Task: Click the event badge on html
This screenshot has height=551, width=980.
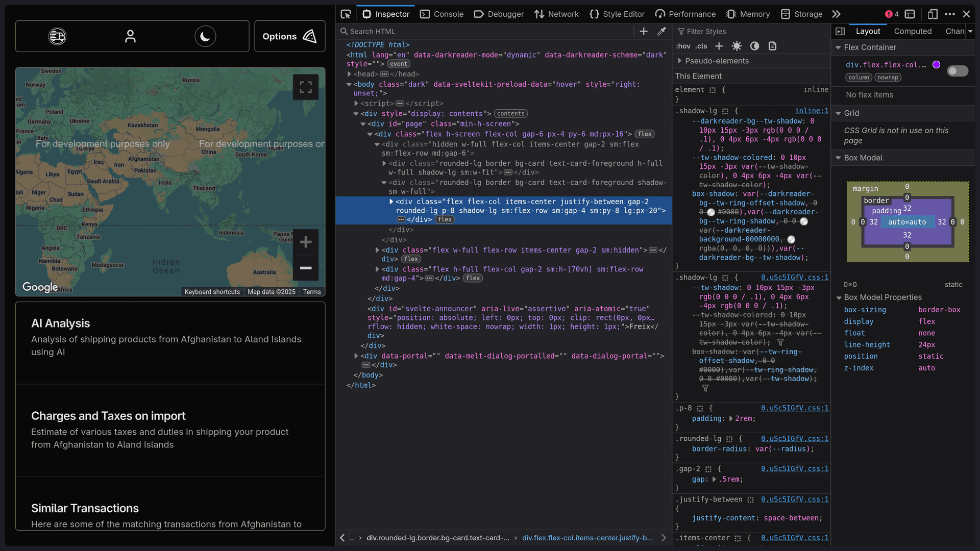Action: pos(399,64)
